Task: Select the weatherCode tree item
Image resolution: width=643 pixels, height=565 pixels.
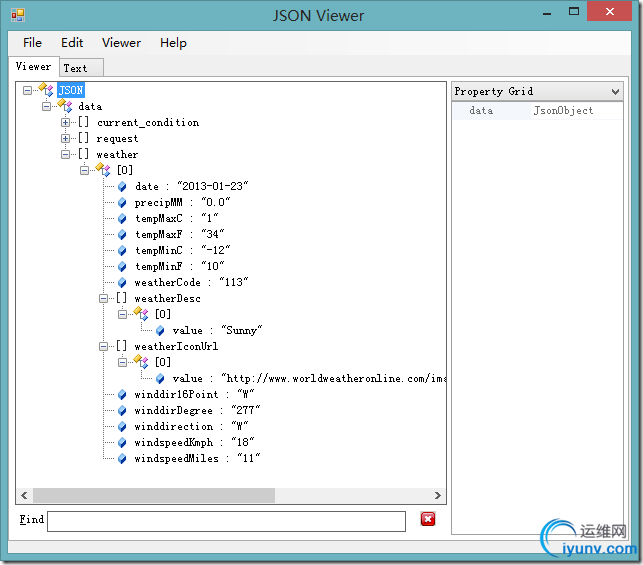Action: [x=191, y=283]
